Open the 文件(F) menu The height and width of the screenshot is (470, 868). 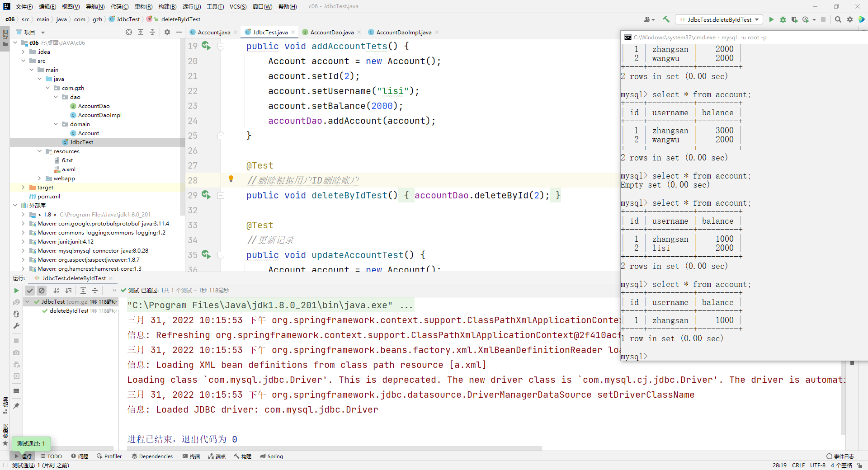click(x=24, y=6)
